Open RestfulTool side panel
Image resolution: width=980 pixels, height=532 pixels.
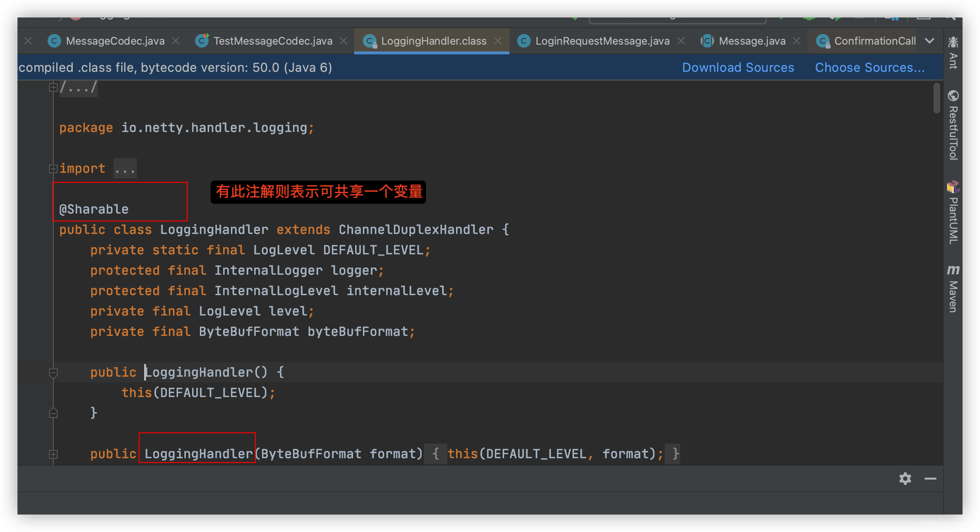coord(953,125)
